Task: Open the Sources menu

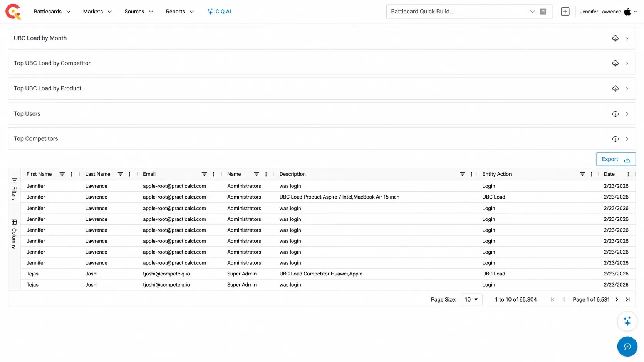Action: [x=139, y=12]
